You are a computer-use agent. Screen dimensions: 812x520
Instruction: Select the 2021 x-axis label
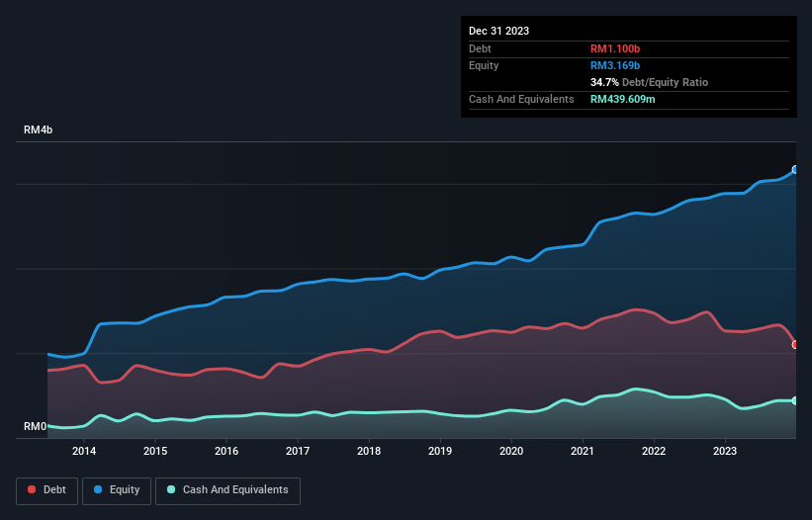pyautogui.click(x=583, y=451)
